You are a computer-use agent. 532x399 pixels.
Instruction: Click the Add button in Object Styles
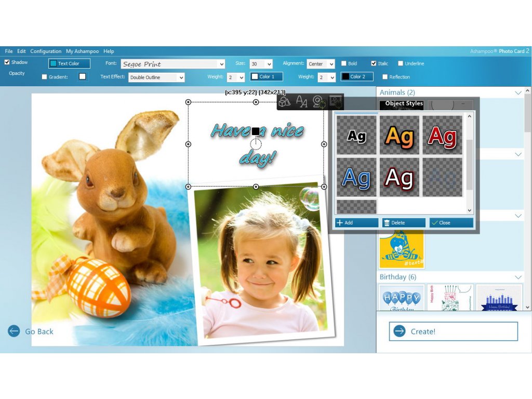(356, 222)
